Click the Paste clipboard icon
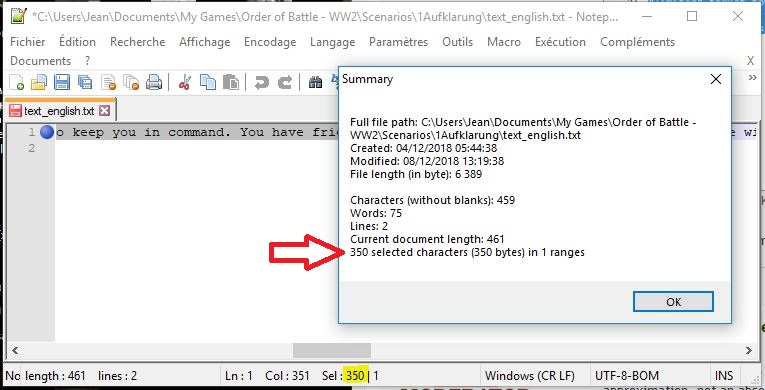This screenshot has height=390, width=765. [230, 82]
